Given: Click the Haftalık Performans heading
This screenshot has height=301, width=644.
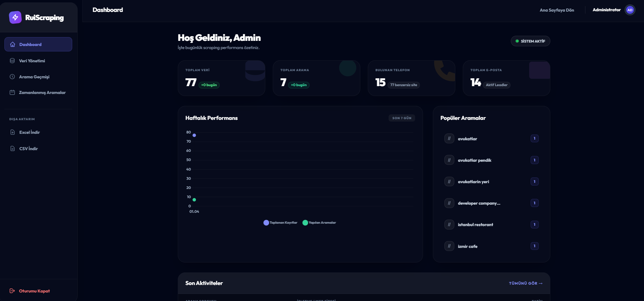Looking at the screenshot, I should coord(211,118).
